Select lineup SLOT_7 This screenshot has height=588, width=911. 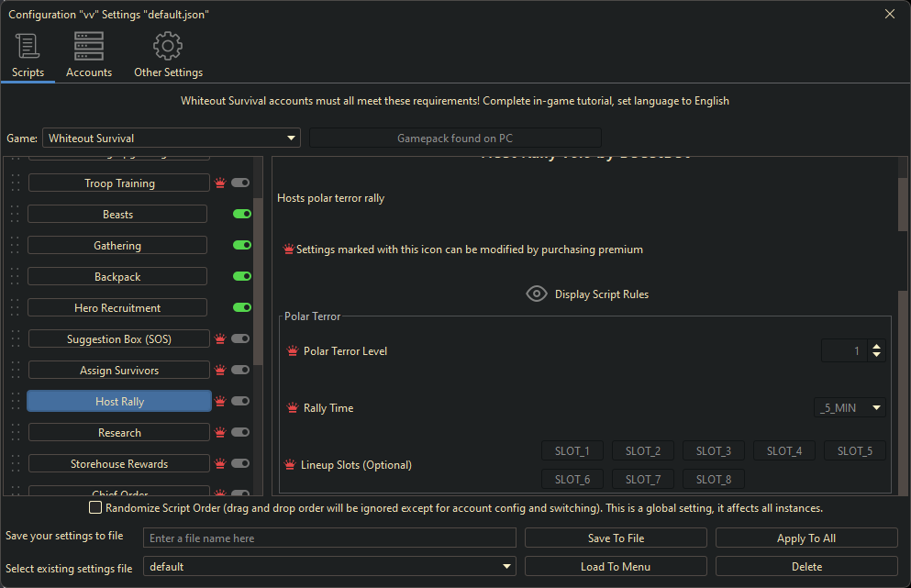coord(643,480)
